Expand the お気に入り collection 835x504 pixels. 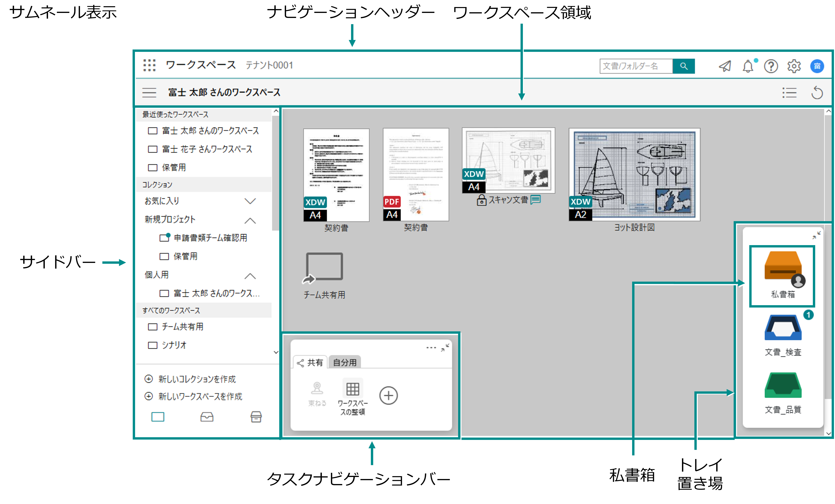click(x=250, y=201)
